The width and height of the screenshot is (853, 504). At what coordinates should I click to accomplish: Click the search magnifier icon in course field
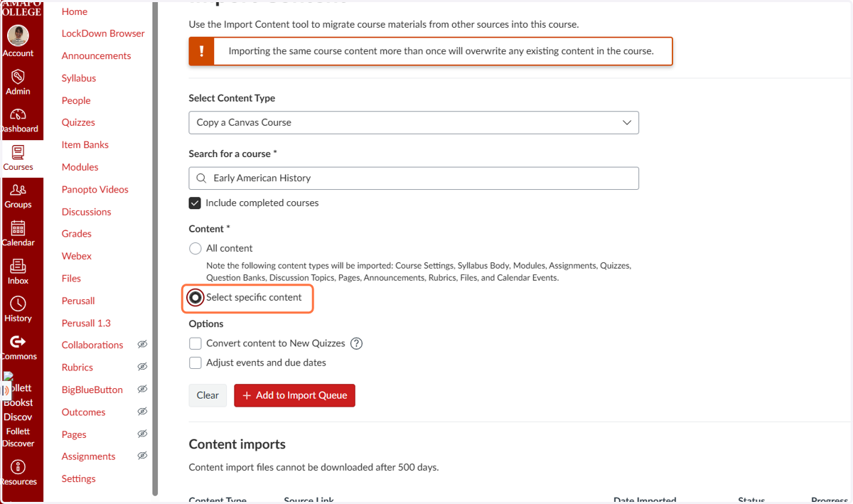tap(201, 178)
